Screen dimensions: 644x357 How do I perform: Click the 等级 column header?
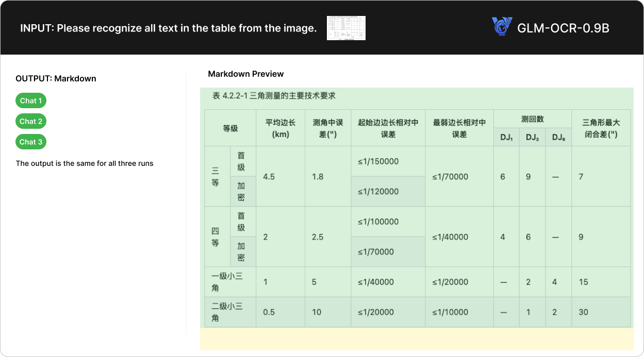coord(230,128)
